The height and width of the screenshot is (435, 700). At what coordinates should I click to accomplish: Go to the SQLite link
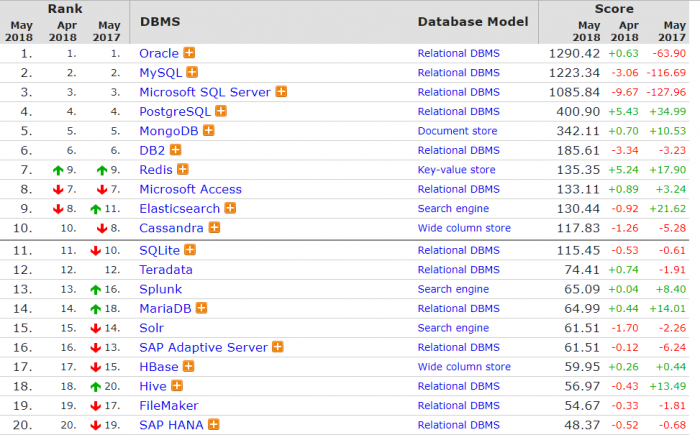coord(159,251)
